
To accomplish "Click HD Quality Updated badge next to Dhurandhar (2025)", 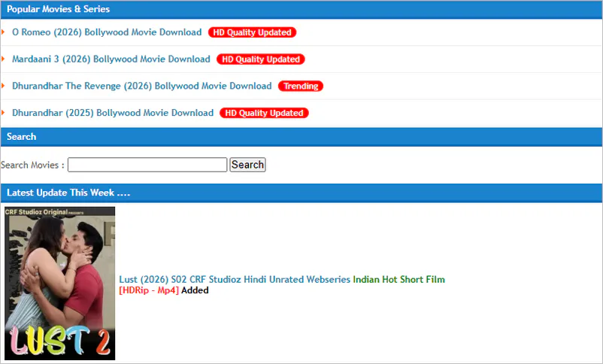I will (264, 113).
